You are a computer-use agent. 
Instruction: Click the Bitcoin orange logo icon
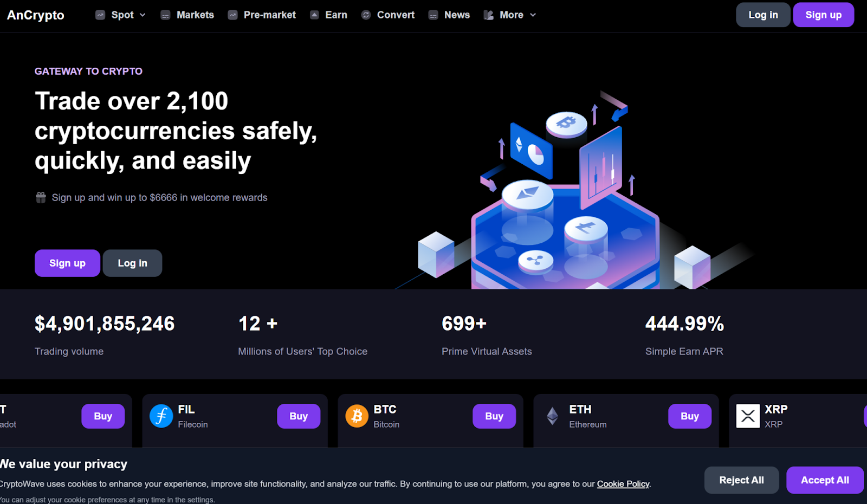(x=357, y=416)
